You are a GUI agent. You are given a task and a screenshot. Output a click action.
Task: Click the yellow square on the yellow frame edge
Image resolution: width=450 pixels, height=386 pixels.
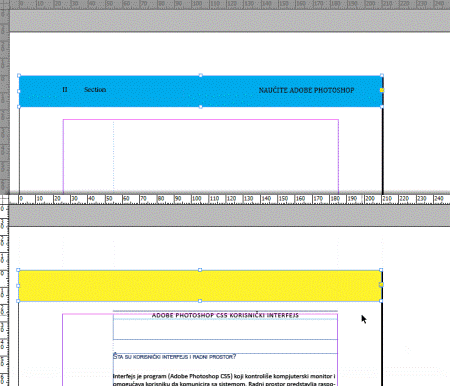[381, 285]
